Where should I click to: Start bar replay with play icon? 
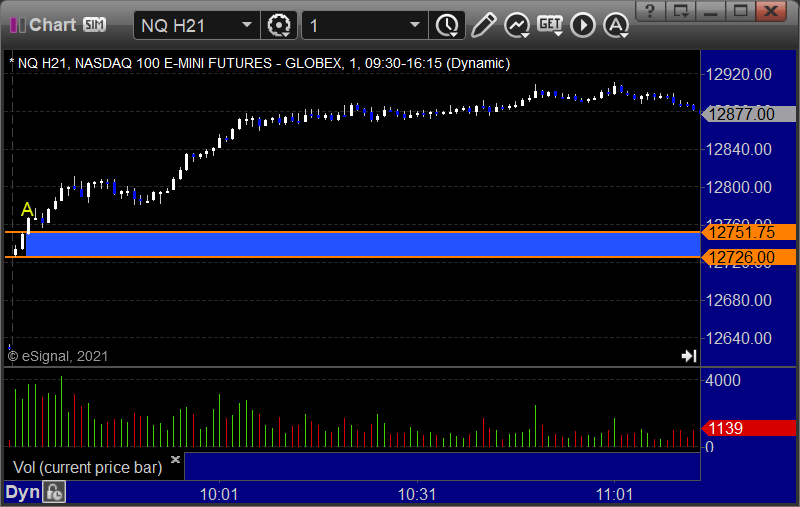(583, 26)
